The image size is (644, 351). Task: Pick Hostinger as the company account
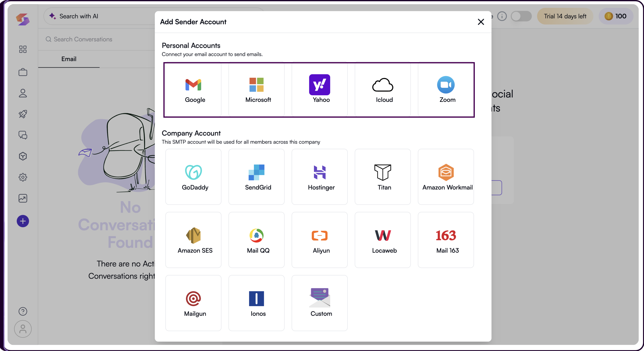[320, 177]
